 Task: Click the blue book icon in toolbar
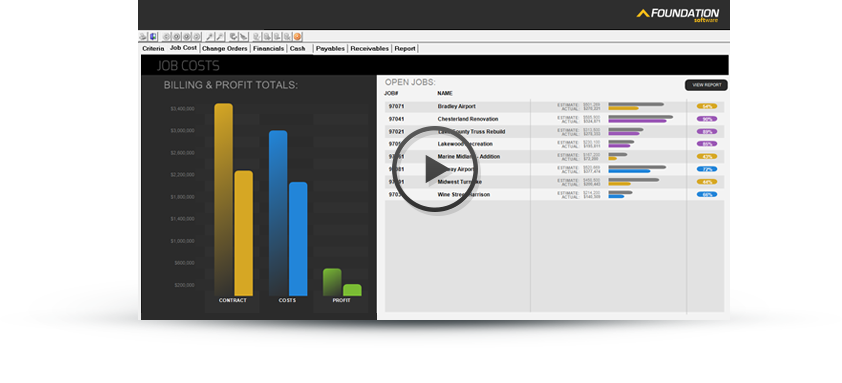pyautogui.click(x=153, y=37)
